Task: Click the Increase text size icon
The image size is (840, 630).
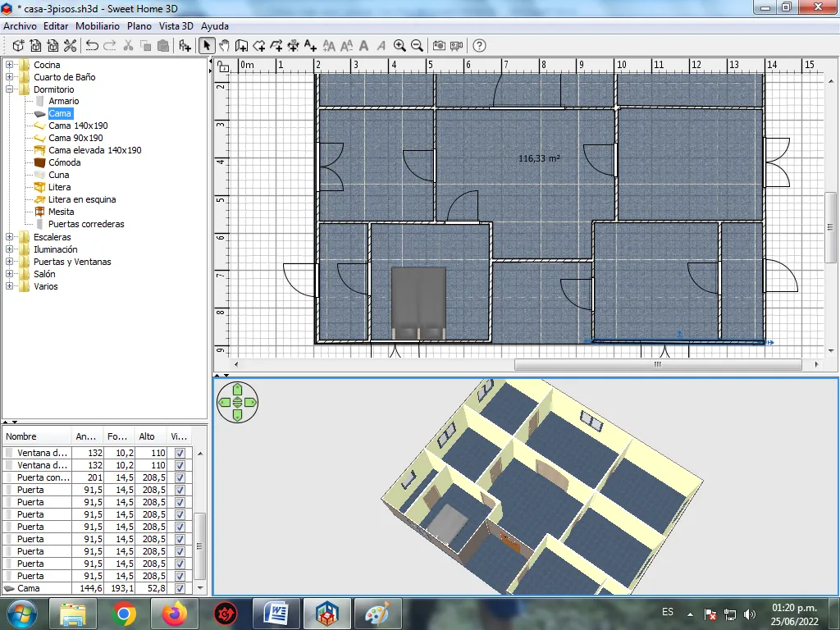Action: (x=329, y=46)
